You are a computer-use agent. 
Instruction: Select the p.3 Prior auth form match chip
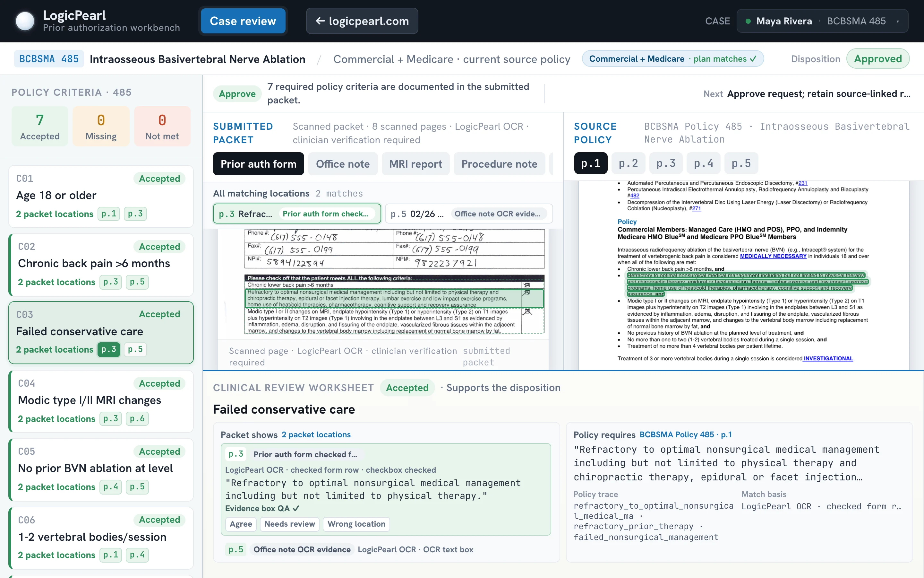click(x=297, y=214)
